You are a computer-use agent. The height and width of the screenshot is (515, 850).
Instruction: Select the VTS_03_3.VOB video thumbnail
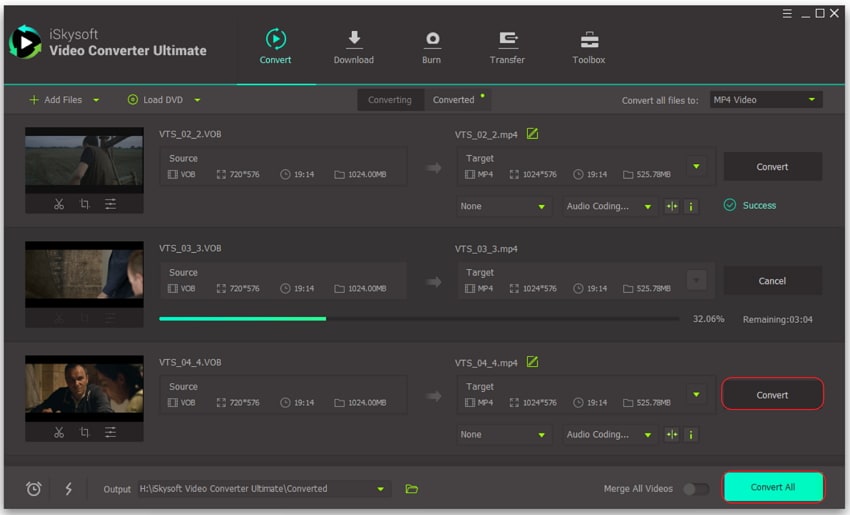84,274
